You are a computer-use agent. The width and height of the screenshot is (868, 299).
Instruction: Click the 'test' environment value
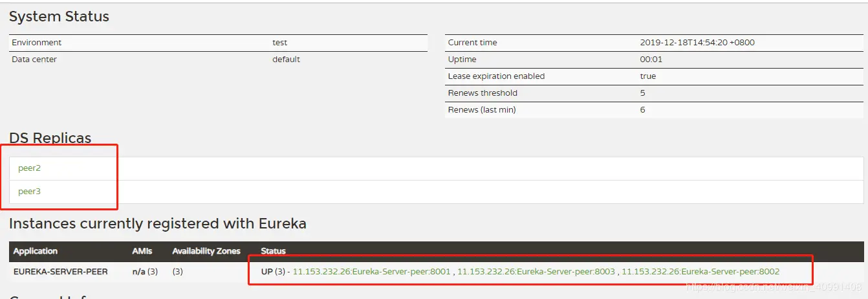[x=280, y=43]
